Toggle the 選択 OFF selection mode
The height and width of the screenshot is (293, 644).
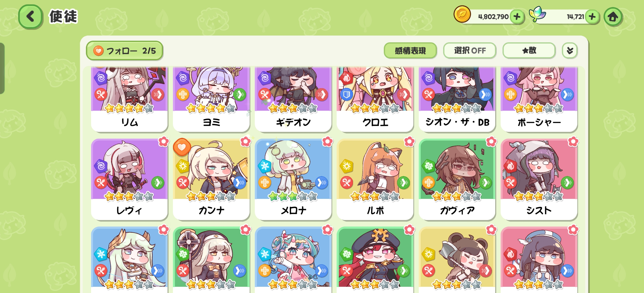tap(470, 50)
